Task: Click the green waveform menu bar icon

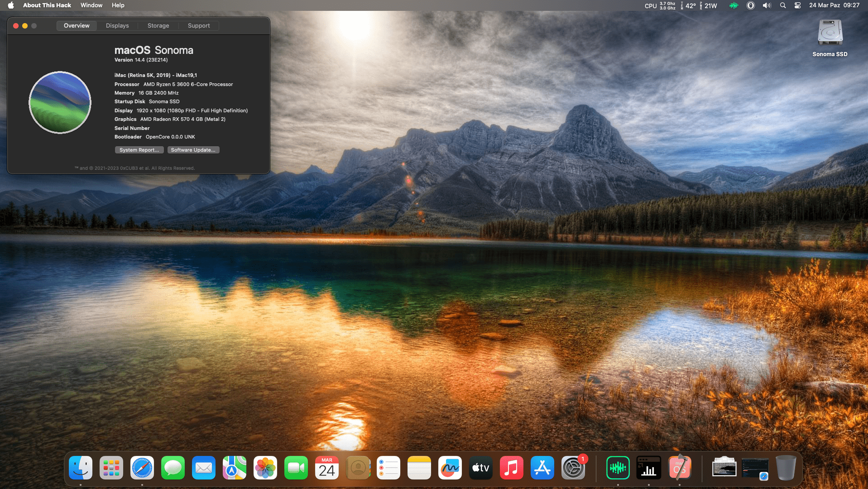Action: coord(734,5)
